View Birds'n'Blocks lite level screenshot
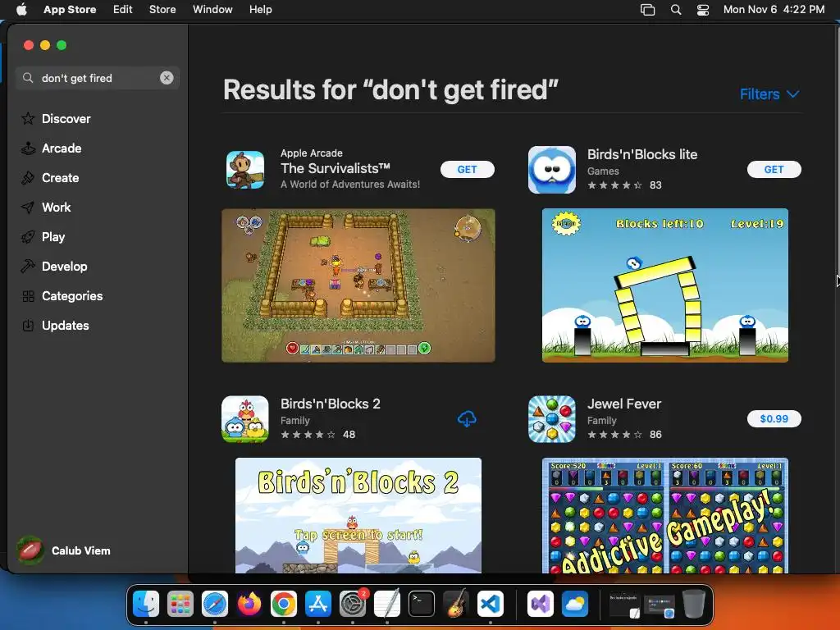The width and height of the screenshot is (840, 630). [664, 285]
